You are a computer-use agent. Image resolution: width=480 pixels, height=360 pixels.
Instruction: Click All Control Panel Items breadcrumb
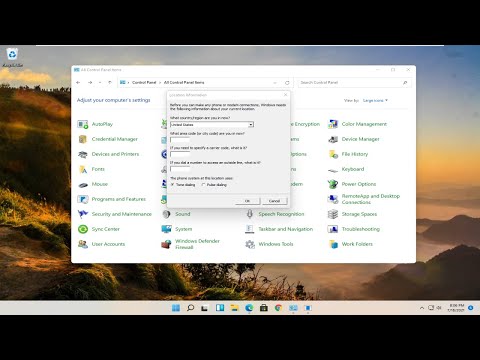[x=184, y=82]
